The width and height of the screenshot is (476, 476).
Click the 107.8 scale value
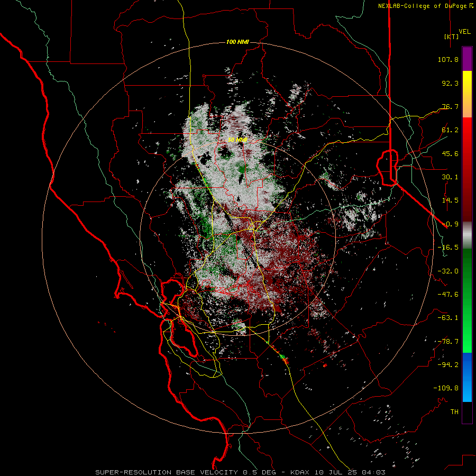[x=448, y=59]
